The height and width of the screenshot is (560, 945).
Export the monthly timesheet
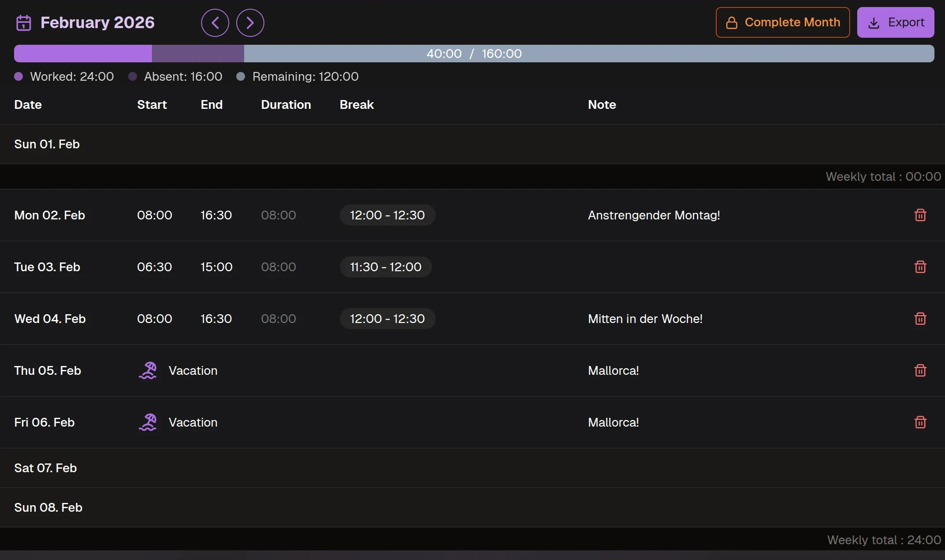(x=895, y=22)
